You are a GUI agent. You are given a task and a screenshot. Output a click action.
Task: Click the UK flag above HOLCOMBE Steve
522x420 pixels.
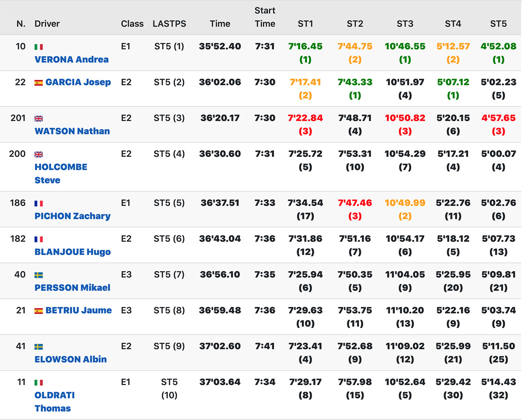(39, 154)
